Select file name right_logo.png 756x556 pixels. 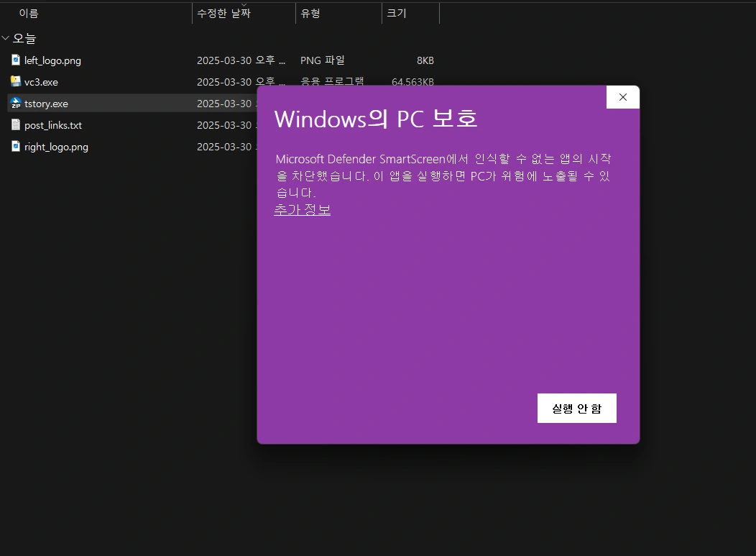click(56, 147)
